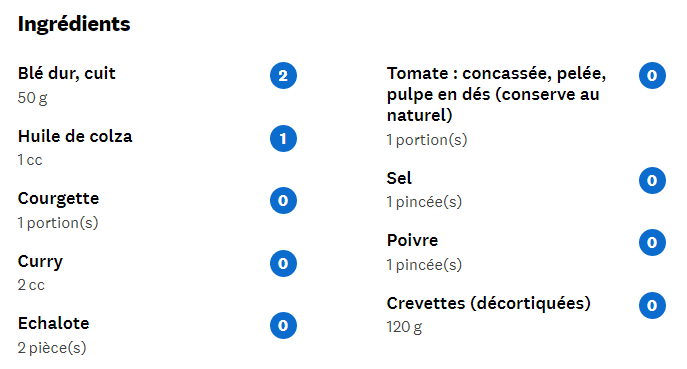Image resolution: width=687 pixels, height=369 pixels.
Task: Click the points badge next to Huile de colza
Action: [x=283, y=138]
